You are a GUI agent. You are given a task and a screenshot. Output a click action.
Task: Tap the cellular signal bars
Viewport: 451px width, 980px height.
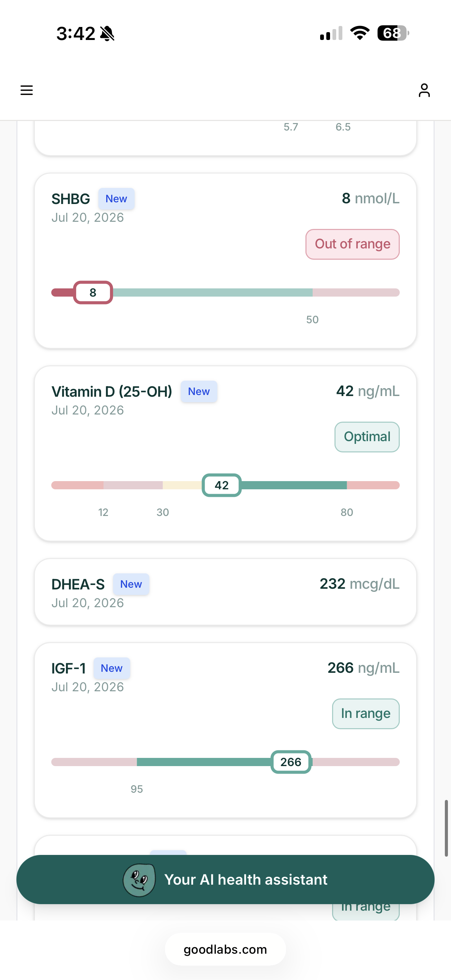click(331, 33)
